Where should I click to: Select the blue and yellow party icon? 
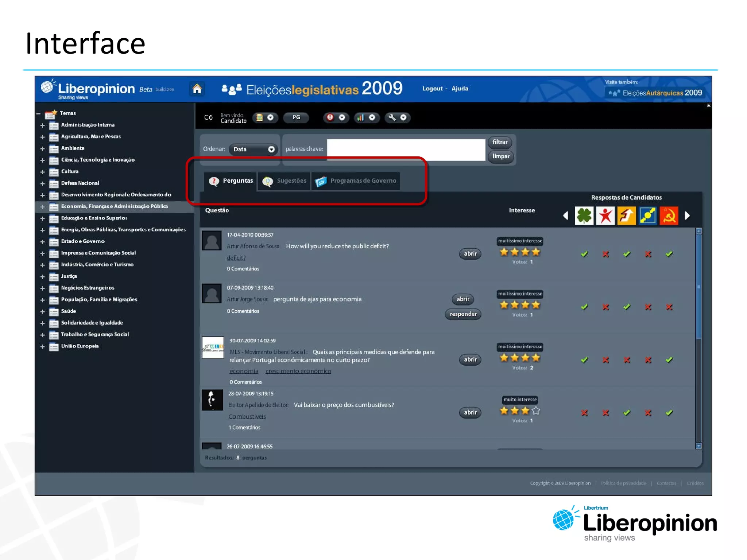[x=648, y=216]
